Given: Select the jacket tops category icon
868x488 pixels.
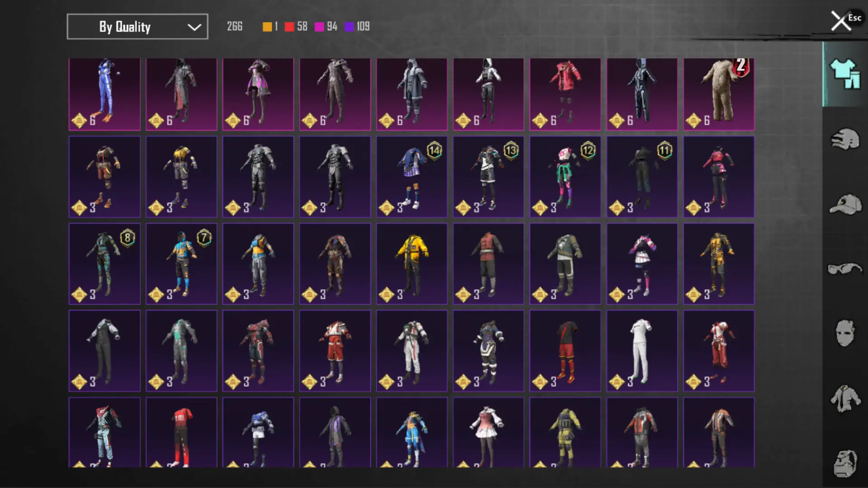Looking at the screenshot, I should 844,399.
